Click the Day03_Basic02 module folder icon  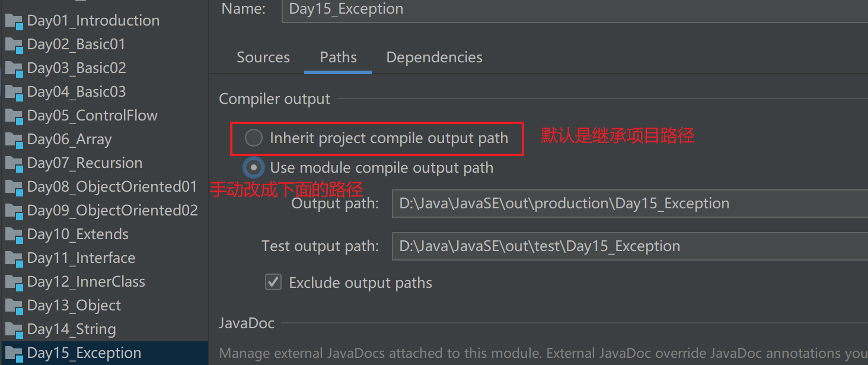14,69
